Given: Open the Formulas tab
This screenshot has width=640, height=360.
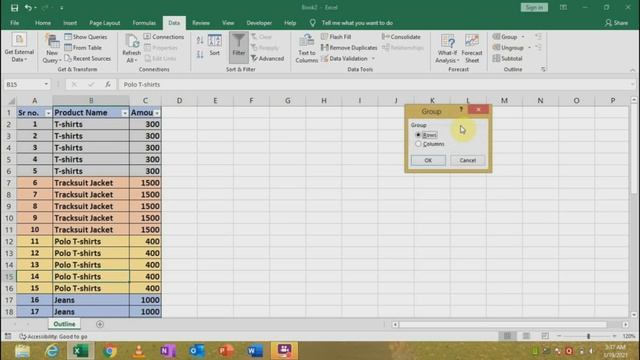Looking at the screenshot, I should click(144, 23).
